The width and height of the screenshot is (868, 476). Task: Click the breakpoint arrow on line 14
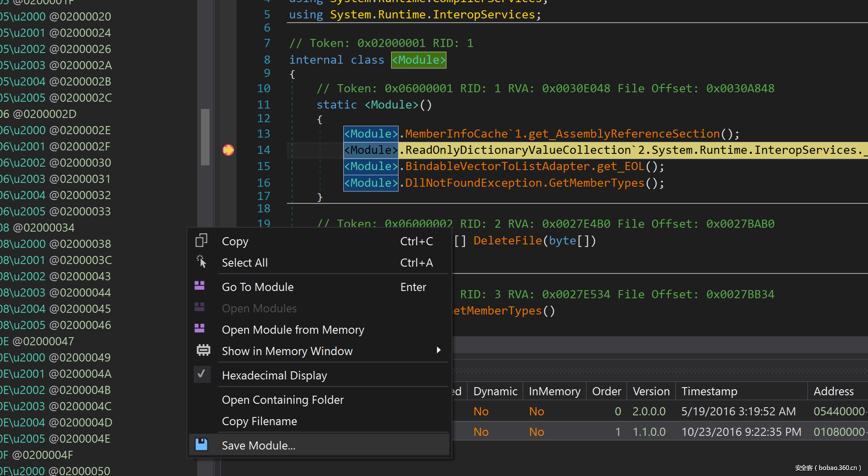[x=228, y=150]
